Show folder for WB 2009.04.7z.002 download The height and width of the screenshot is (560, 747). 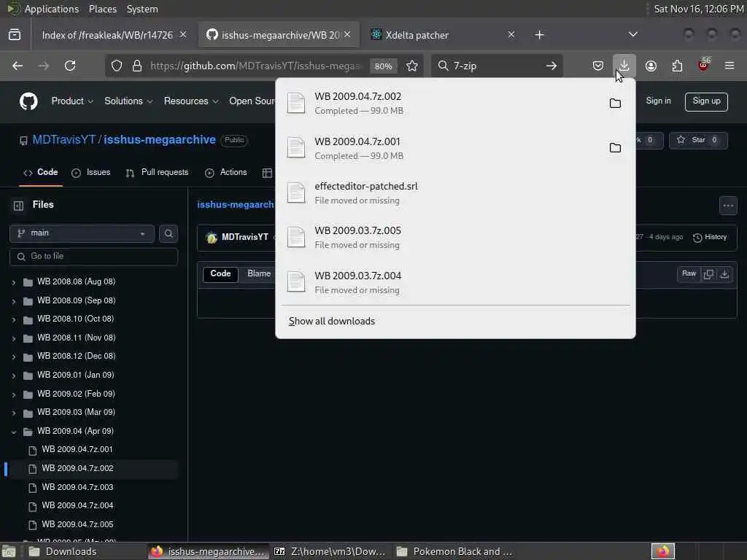coord(615,104)
